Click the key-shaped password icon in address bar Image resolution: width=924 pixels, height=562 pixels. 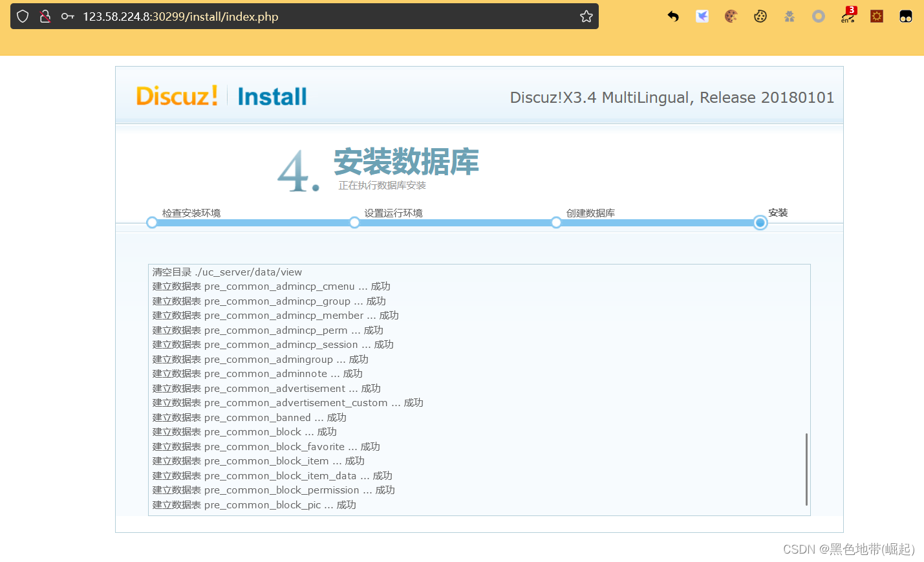[x=67, y=16]
